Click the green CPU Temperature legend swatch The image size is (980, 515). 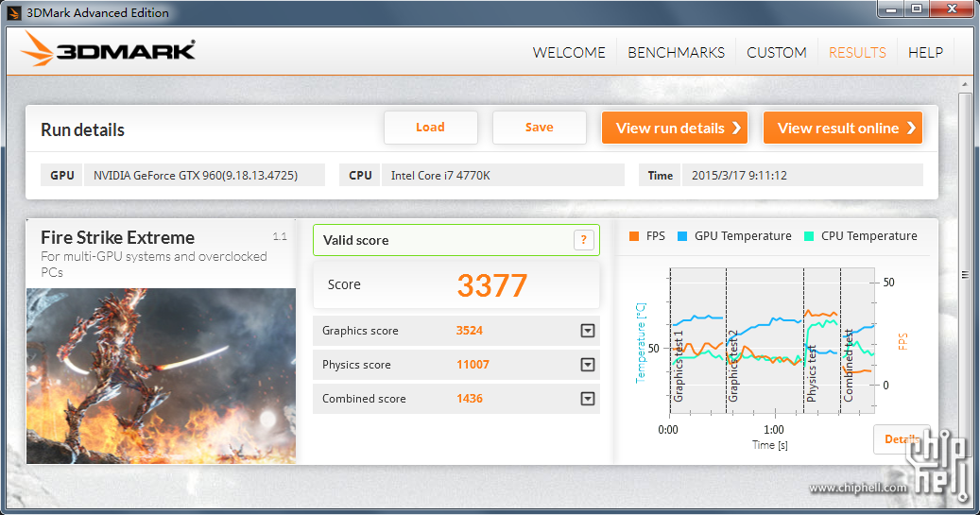point(809,236)
